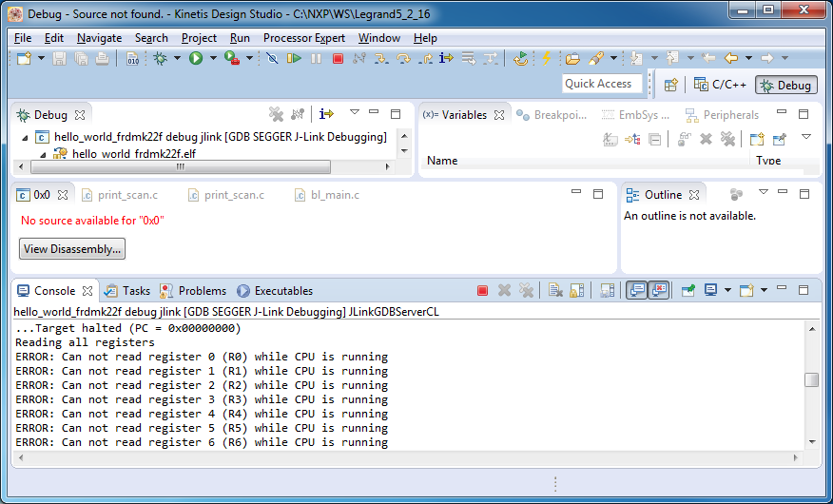Click the Debug bug icon in toolbar
Image resolution: width=833 pixels, height=504 pixels.
(160, 58)
